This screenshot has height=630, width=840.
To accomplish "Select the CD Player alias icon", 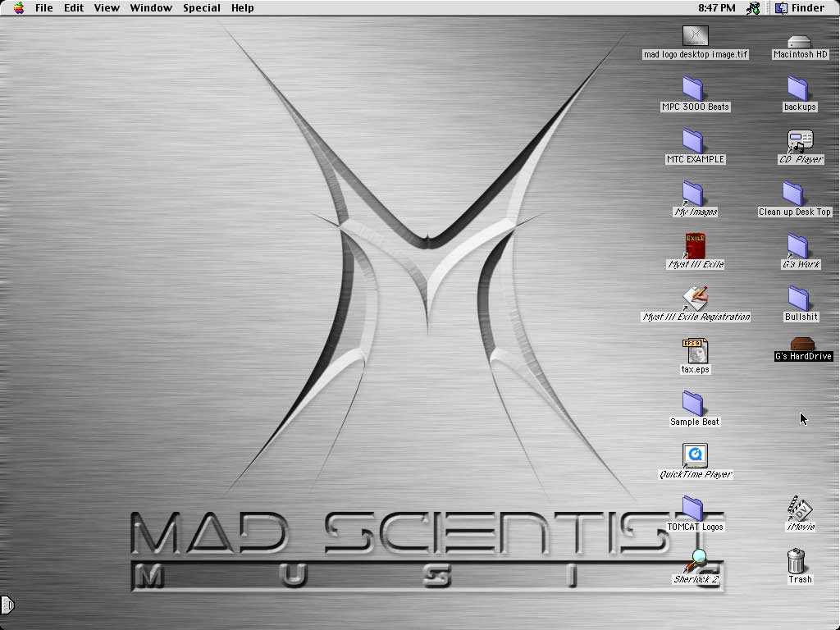I will click(801, 140).
